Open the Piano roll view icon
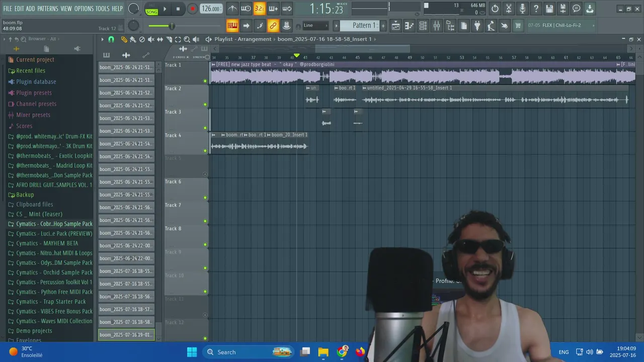Viewport: 644px width, 362px height. [410, 26]
